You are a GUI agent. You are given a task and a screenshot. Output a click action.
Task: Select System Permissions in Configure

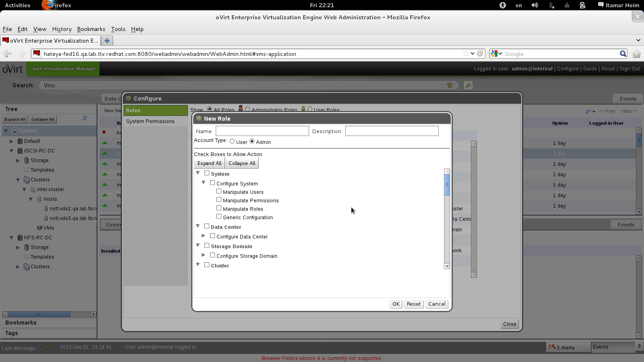pyautogui.click(x=155, y=121)
